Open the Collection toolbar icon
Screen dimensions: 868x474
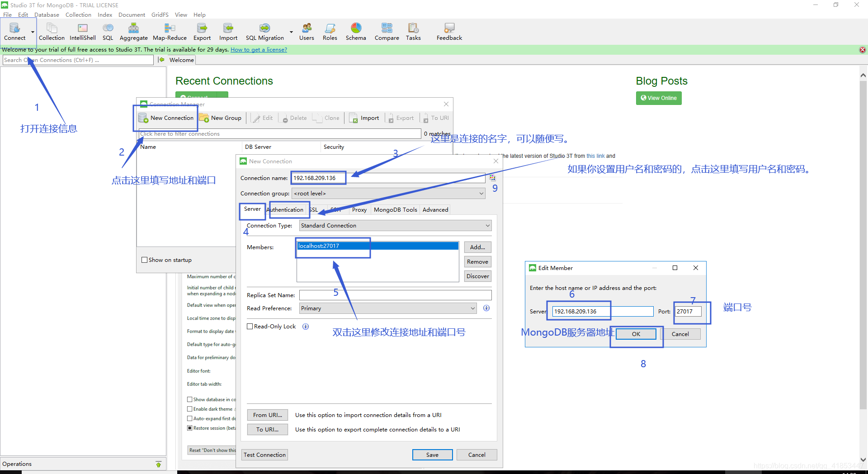pyautogui.click(x=52, y=32)
